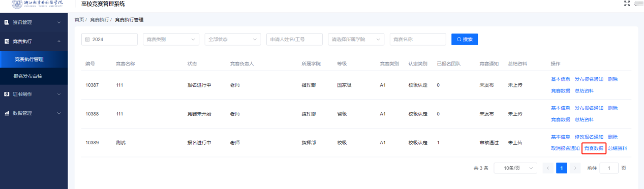Select 竞赛执行管理 in the sidebar
644x189 pixels.
click(34, 59)
